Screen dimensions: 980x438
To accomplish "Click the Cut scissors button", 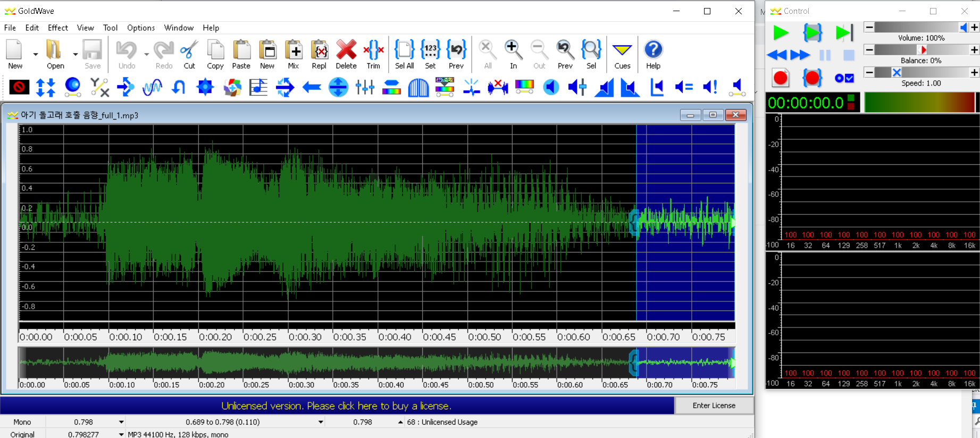I will (x=189, y=54).
